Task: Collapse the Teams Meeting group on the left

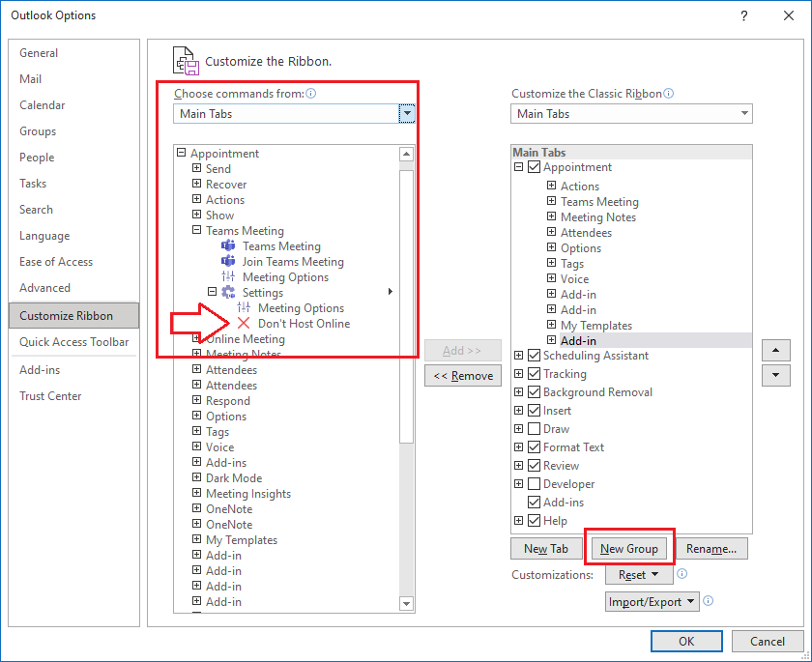Action: tap(197, 230)
